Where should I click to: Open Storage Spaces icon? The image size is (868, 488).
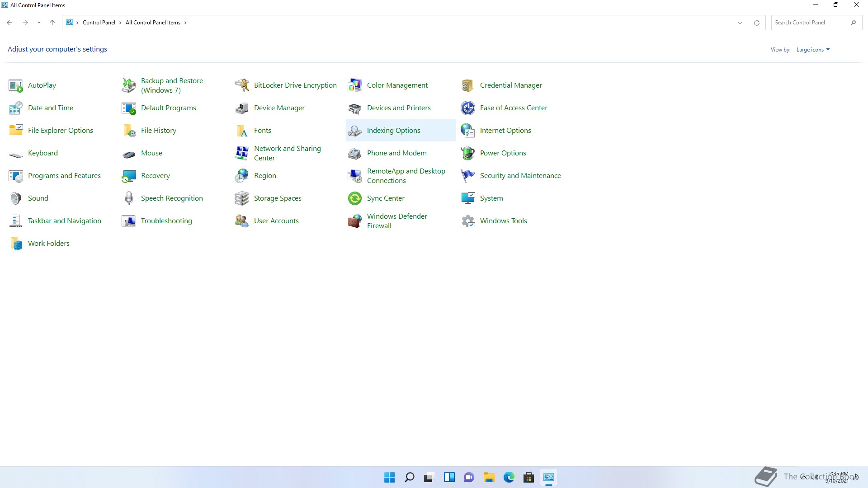tap(242, 198)
